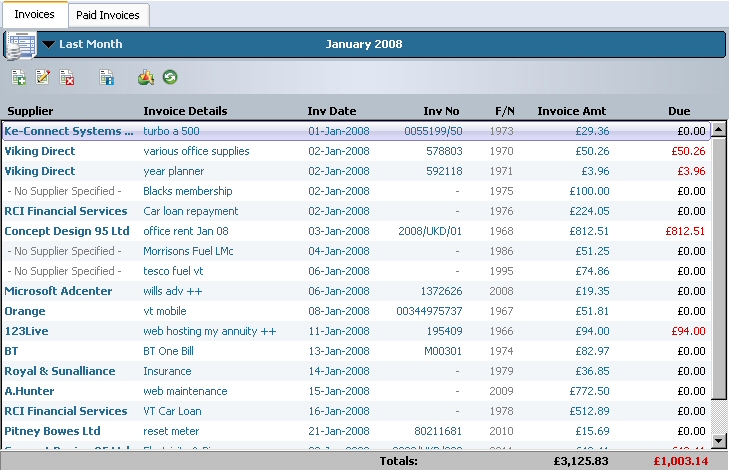Click the scroll up arrow of invoice list
The height and width of the screenshot is (470, 729).
tap(717, 130)
